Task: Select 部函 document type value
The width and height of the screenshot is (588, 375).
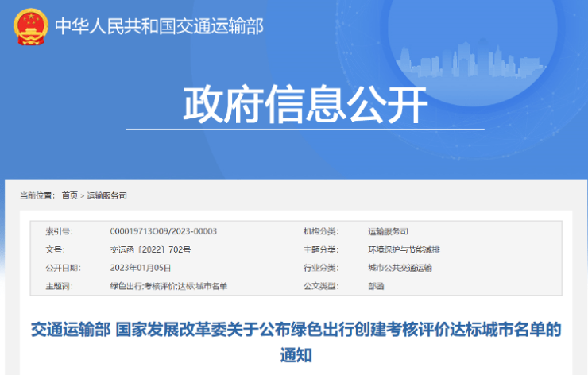Action: click(x=376, y=286)
